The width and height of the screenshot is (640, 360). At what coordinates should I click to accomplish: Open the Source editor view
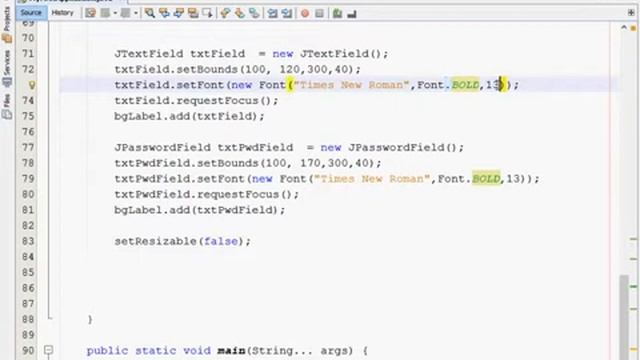[31, 13]
